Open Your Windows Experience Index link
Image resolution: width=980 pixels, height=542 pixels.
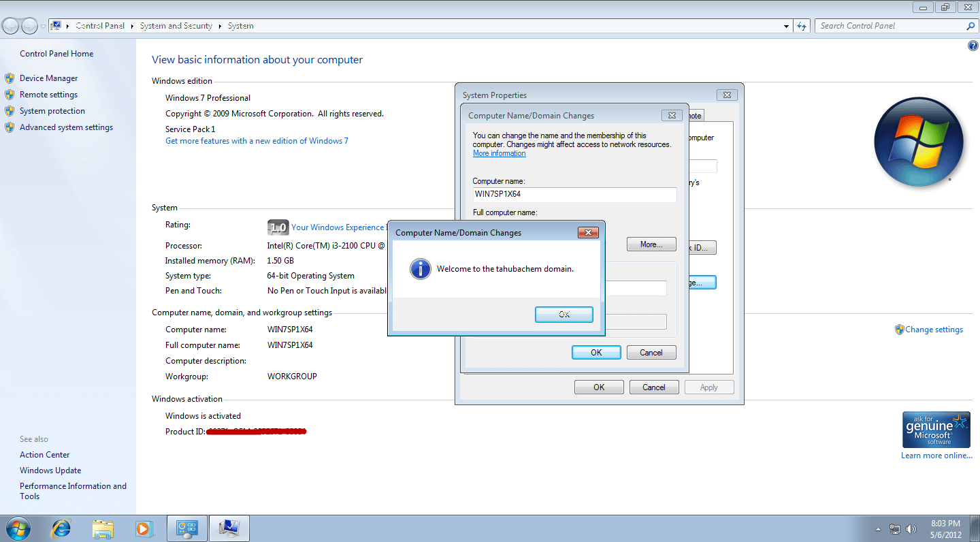tap(338, 227)
